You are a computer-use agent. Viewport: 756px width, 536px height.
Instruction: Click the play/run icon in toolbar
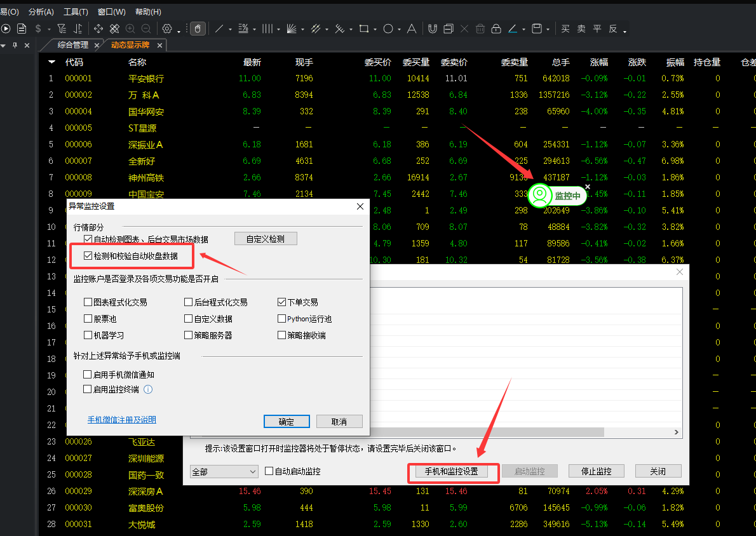point(6,29)
